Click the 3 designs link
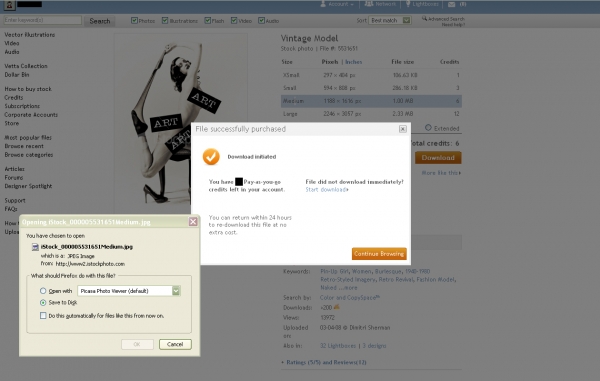This screenshot has height=381, width=600. tap(374, 346)
